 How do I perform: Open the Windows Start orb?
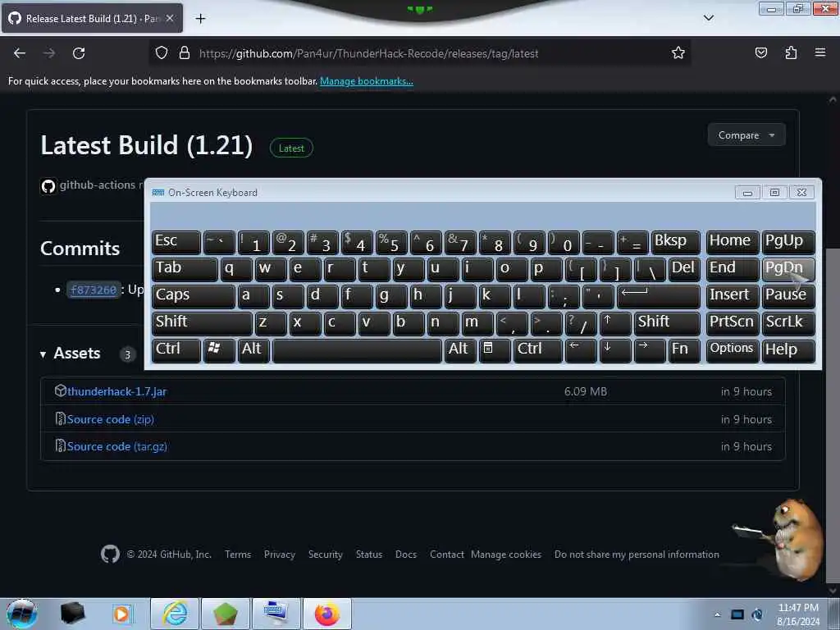[21, 614]
